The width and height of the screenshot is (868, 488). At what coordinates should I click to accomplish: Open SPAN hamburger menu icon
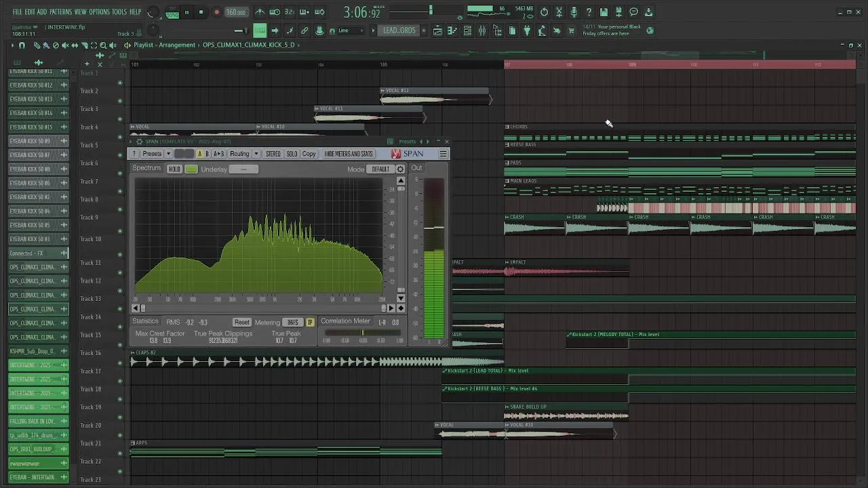click(443, 154)
